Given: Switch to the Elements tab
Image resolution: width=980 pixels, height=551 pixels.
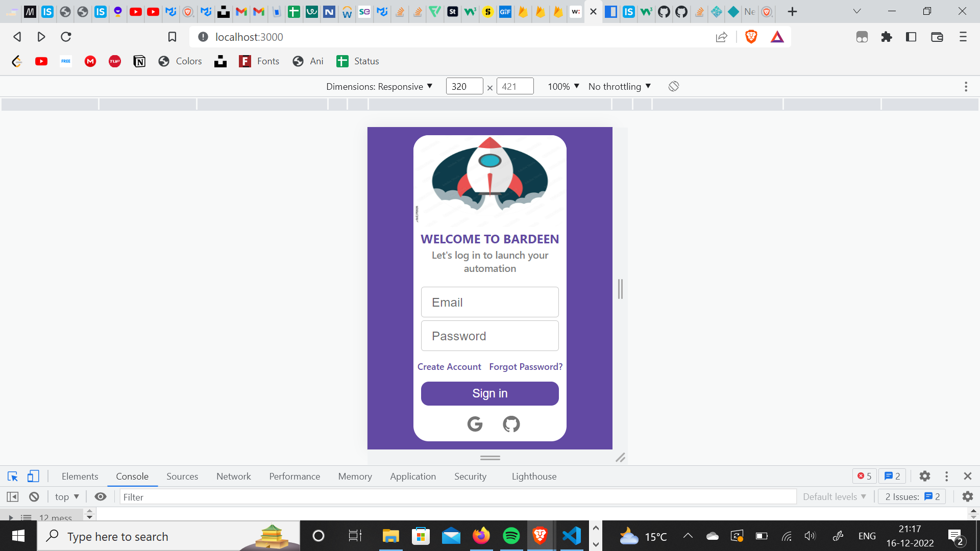Looking at the screenshot, I should (x=80, y=476).
